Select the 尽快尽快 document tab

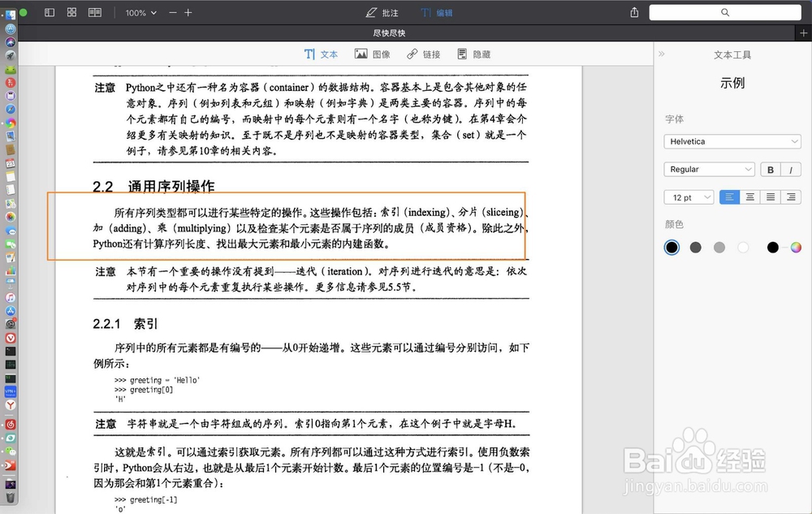tap(389, 33)
